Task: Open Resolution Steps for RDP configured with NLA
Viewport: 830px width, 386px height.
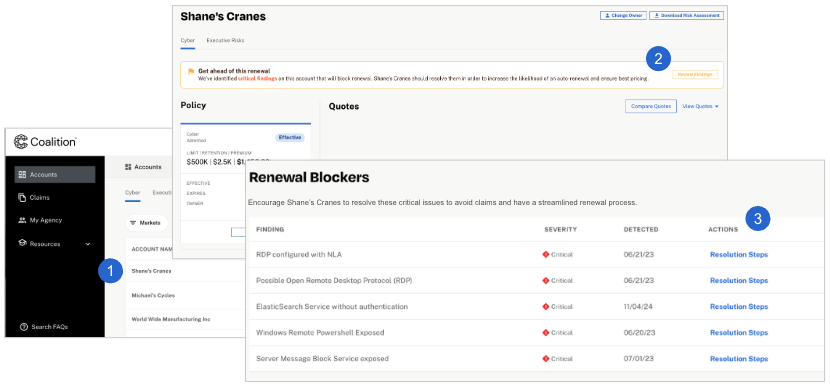Action: (738, 255)
